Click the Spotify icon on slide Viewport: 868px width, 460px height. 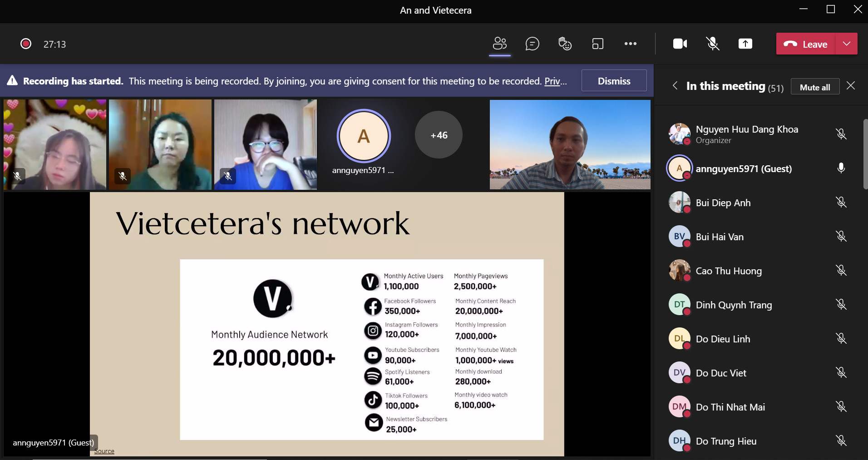coord(373,376)
